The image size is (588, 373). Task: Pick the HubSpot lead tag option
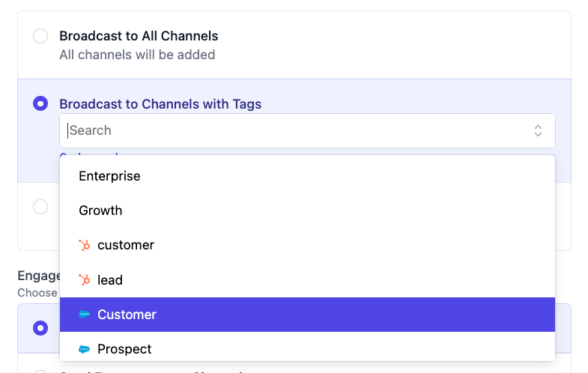pyautogui.click(x=110, y=280)
